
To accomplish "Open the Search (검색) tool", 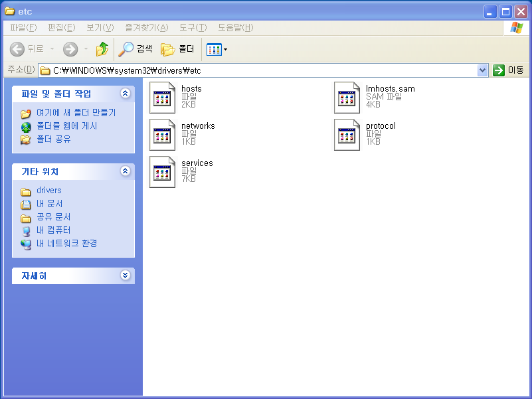I will tap(135, 49).
